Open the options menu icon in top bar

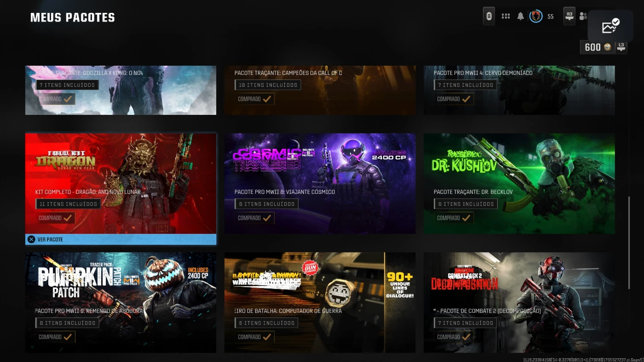489,17
